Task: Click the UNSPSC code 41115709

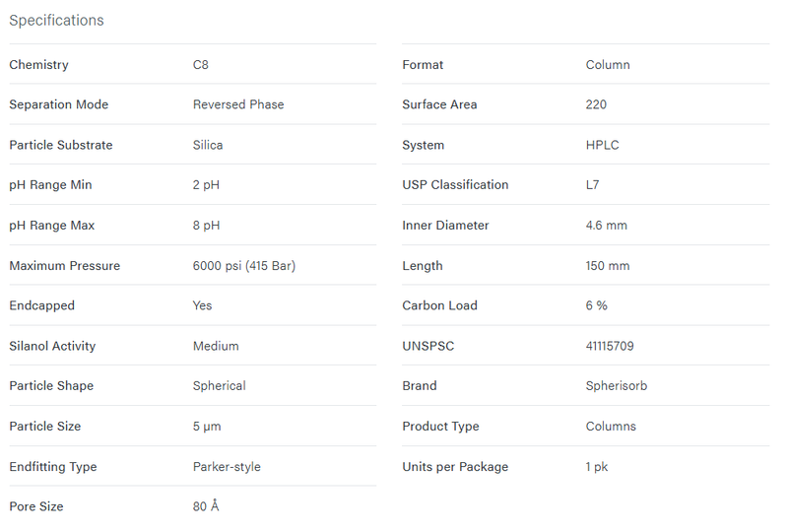Action: click(x=610, y=346)
